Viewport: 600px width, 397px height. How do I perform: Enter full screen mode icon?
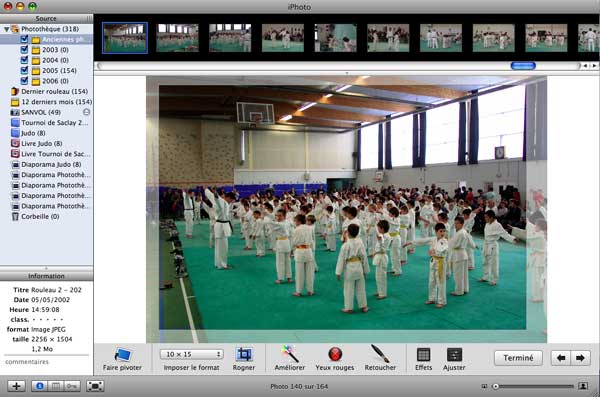(95, 386)
